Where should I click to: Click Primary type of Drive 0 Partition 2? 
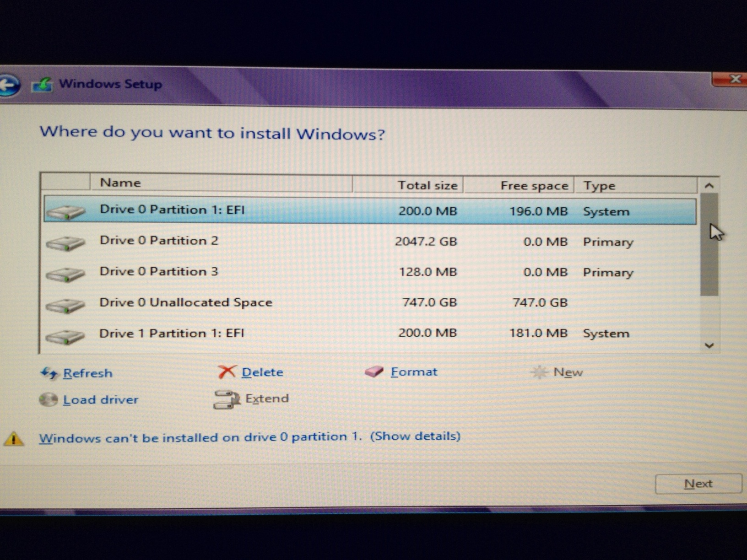(x=608, y=242)
